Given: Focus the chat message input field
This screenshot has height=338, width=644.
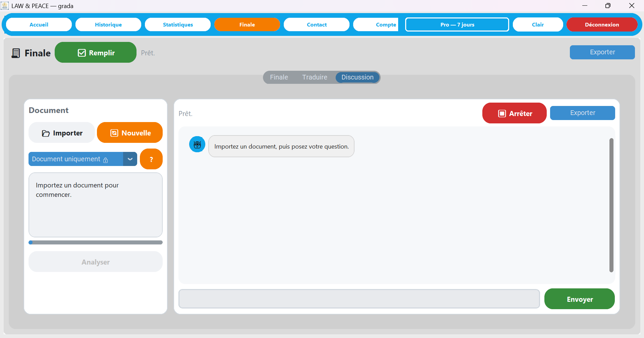Looking at the screenshot, I should tap(359, 299).
